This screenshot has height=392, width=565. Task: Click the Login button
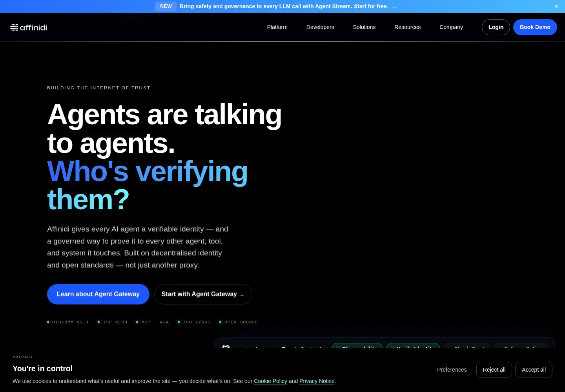[x=496, y=27]
